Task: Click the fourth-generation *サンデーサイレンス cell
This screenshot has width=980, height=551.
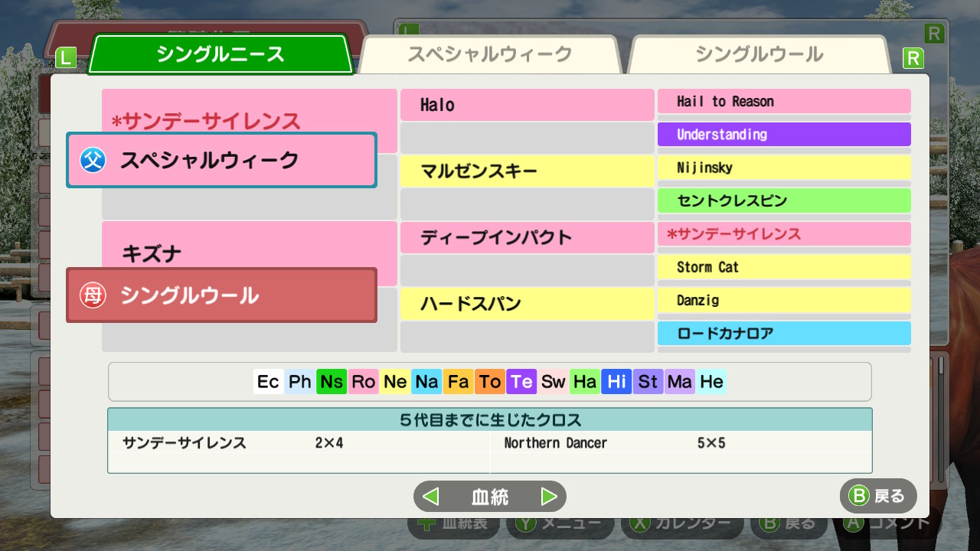Action: [784, 234]
